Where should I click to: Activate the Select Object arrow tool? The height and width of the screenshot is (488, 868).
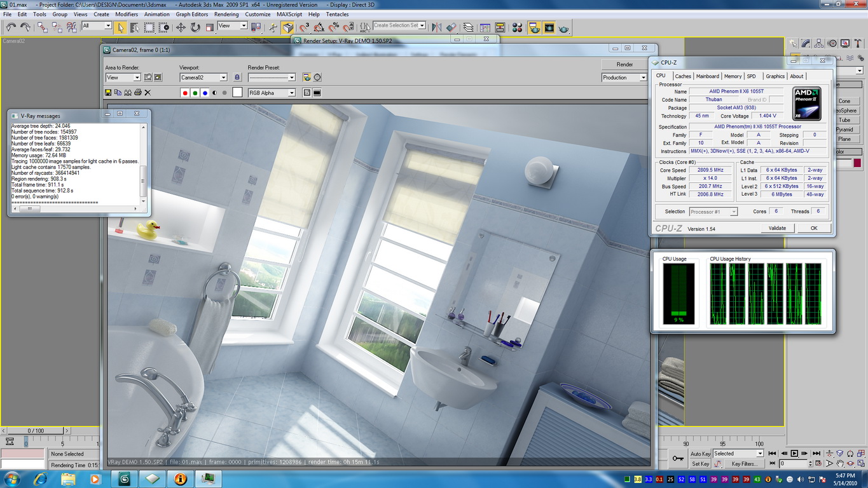click(121, 27)
